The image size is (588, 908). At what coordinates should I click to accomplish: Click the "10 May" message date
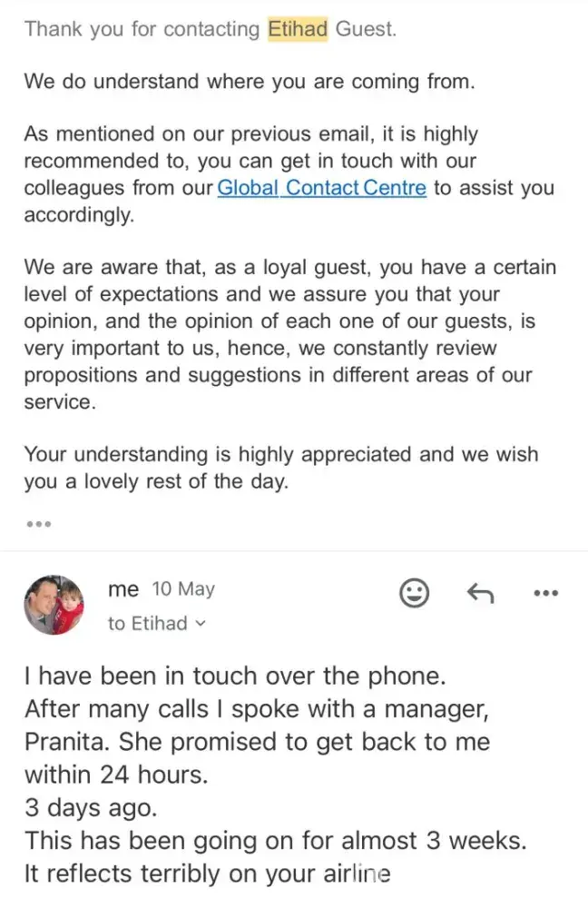pos(183,589)
